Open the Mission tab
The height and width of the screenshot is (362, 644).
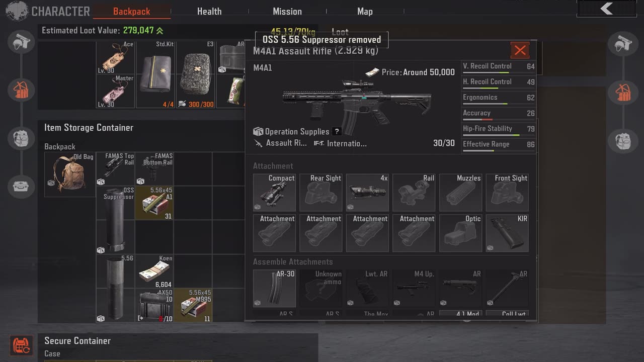[x=287, y=11]
